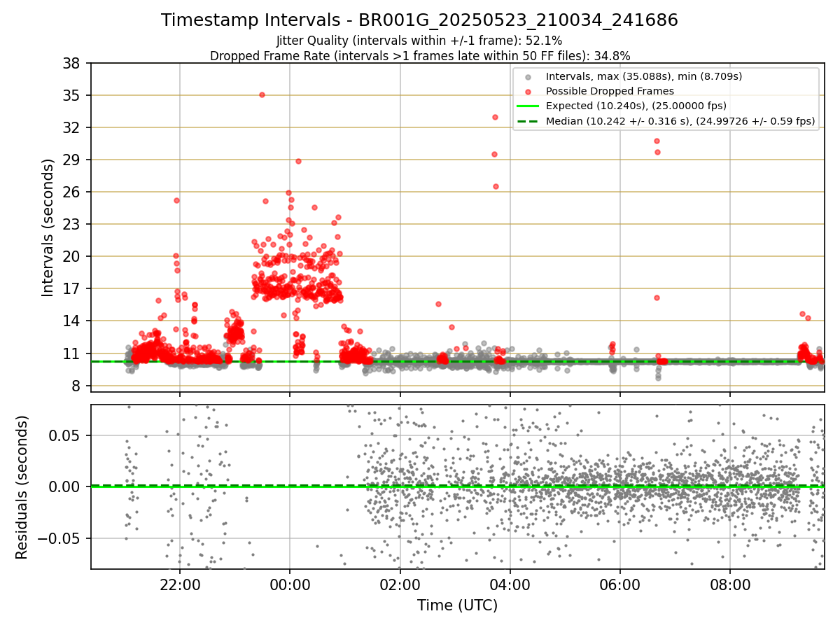Image resolution: width=840 pixels, height=630 pixels.
Task: Click the x-axis tick label 04:00
Action: pos(510,584)
